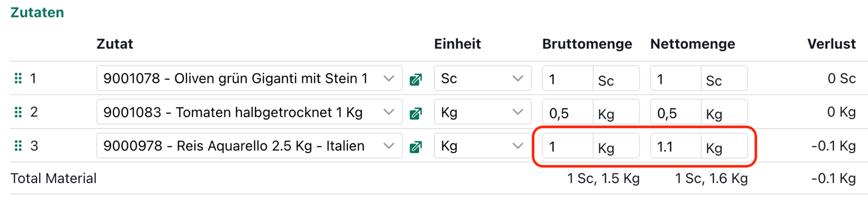Image resolution: width=868 pixels, height=201 pixels.
Task: Click the Nettomenge field showing 0,5
Action: click(676, 113)
